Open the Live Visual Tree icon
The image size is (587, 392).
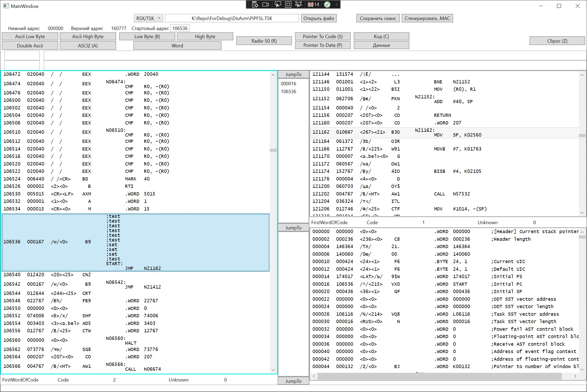tap(255, 4)
